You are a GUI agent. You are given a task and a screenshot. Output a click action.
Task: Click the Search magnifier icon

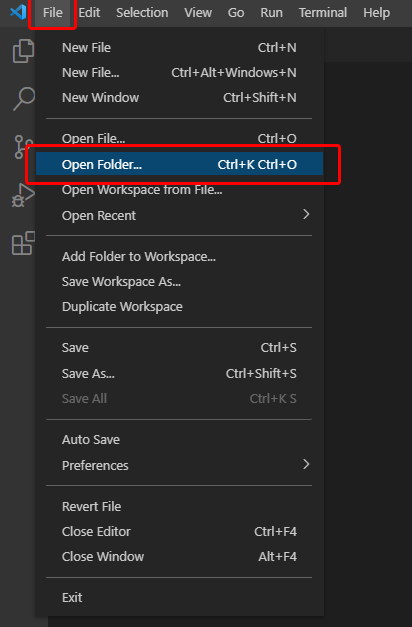[23, 98]
